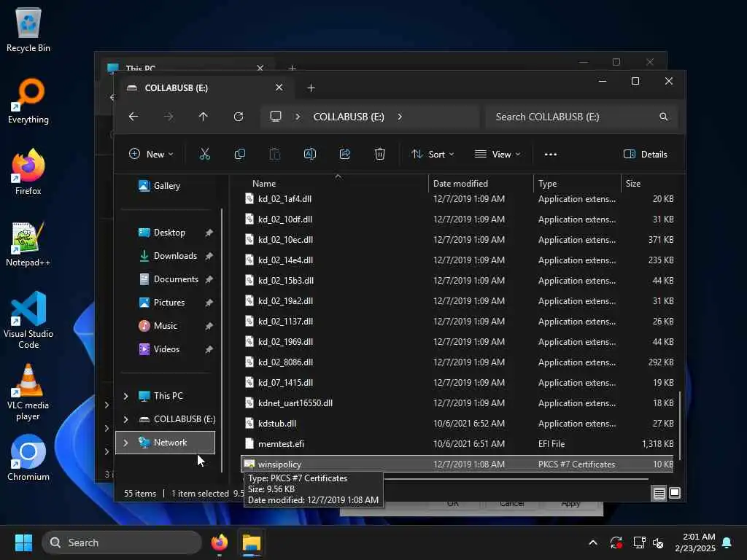
Task: Open the Sort dropdown
Action: (x=433, y=155)
